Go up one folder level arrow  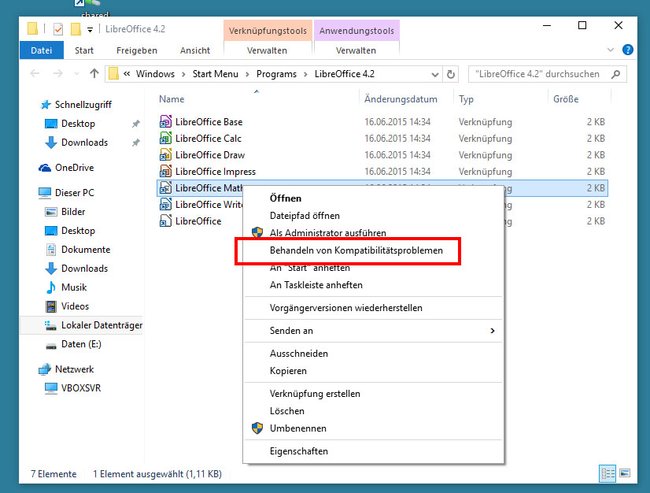click(x=94, y=74)
